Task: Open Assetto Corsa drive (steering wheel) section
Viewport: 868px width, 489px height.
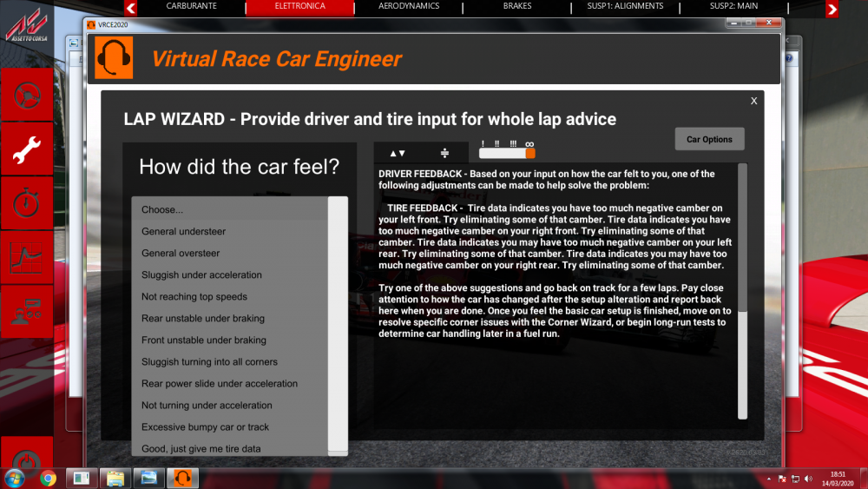Action: tap(27, 96)
